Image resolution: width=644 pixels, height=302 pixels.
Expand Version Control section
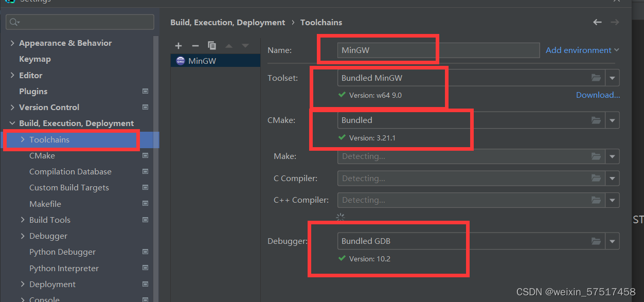12,107
